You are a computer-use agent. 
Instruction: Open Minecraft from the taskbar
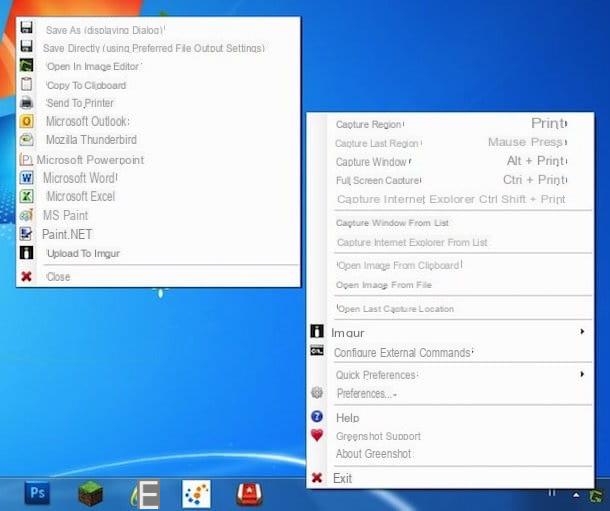pyautogui.click(x=90, y=493)
